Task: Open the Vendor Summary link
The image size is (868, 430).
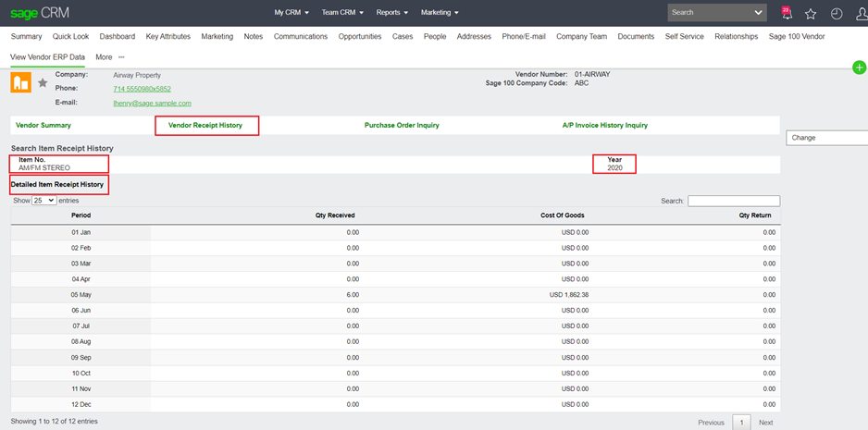Action: pyautogui.click(x=43, y=125)
